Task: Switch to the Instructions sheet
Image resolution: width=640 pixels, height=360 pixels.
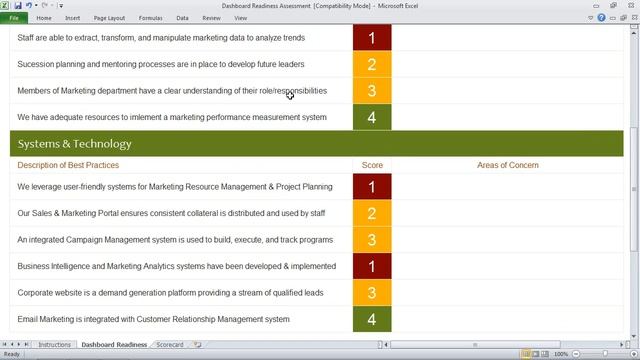Action: 54,344
